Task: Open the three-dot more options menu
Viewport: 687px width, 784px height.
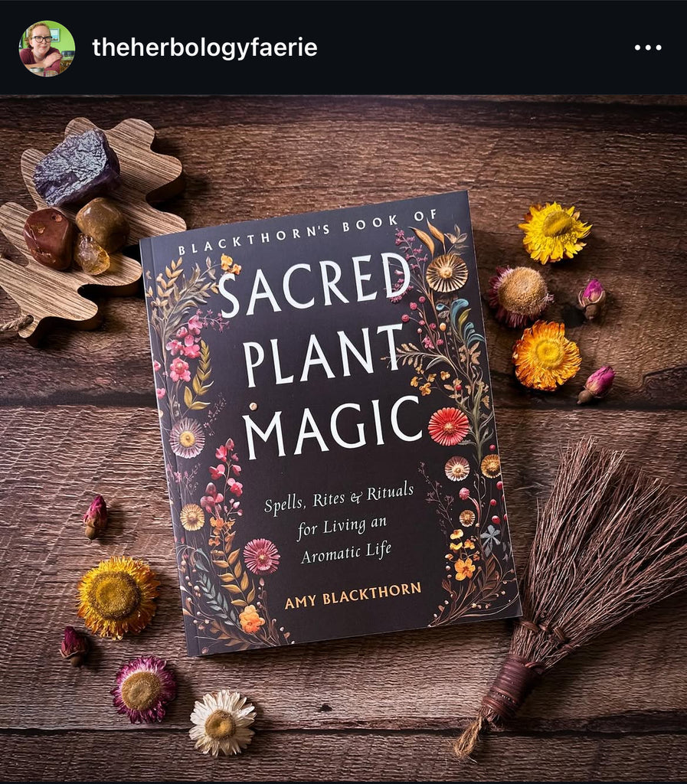Action: tap(648, 47)
